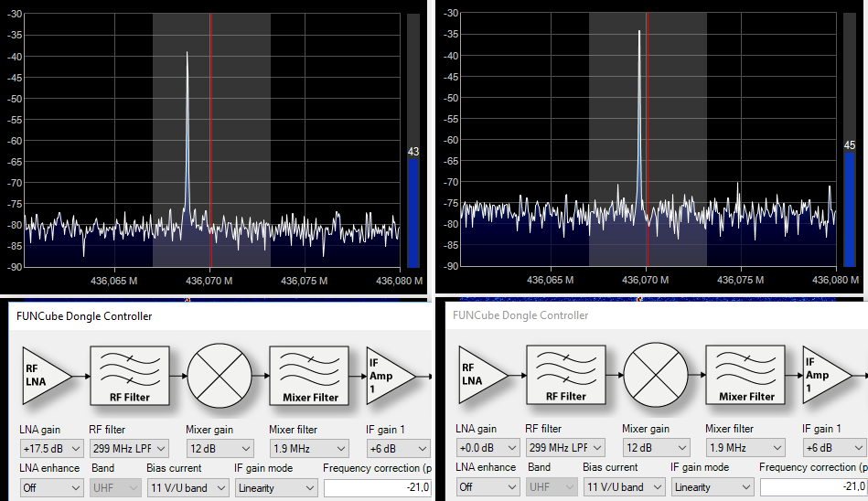Click RF LNA amplifier icon in left controller
This screenshot has height=501, width=868.
[x=47, y=376]
